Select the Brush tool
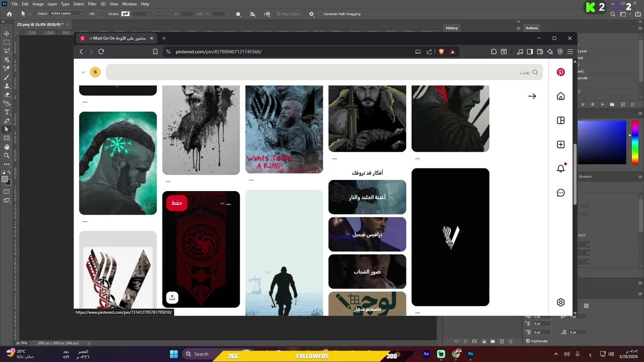The height and width of the screenshot is (362, 644). point(7,77)
